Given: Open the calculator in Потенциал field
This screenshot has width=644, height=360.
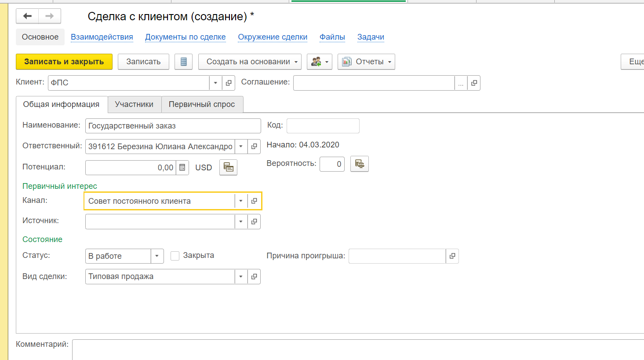Looking at the screenshot, I should click(182, 168).
